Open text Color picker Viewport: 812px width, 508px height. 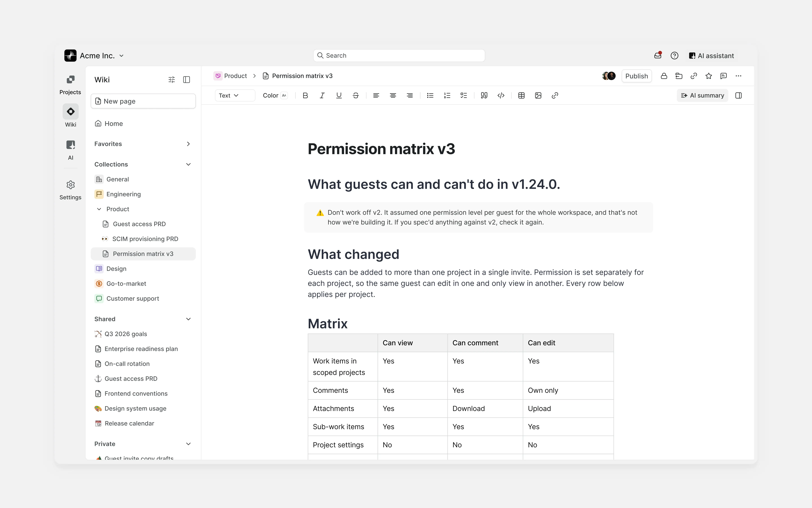click(x=275, y=95)
